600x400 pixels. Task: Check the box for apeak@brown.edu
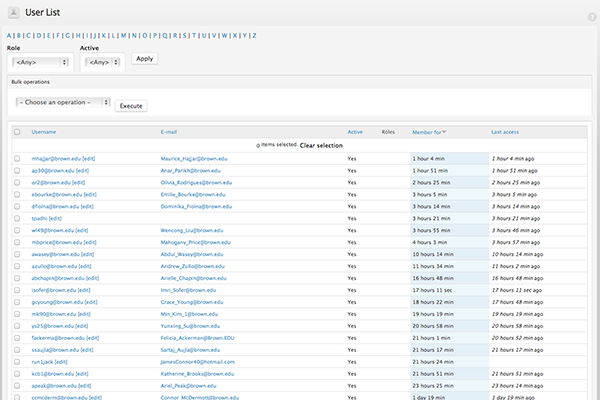click(x=17, y=386)
